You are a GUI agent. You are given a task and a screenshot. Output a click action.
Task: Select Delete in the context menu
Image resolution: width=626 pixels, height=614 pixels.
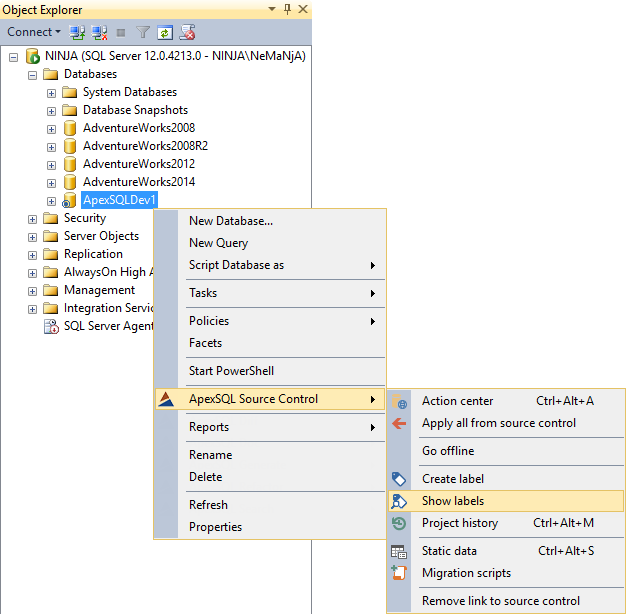point(270,477)
